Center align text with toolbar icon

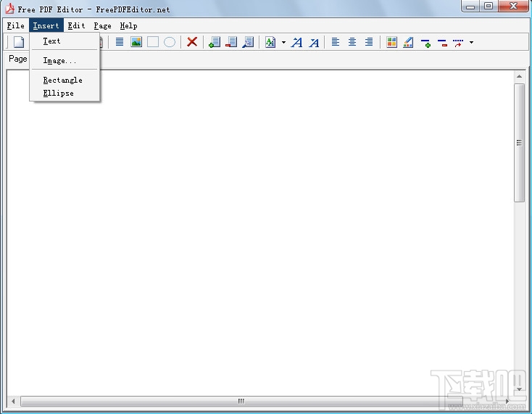(x=352, y=42)
